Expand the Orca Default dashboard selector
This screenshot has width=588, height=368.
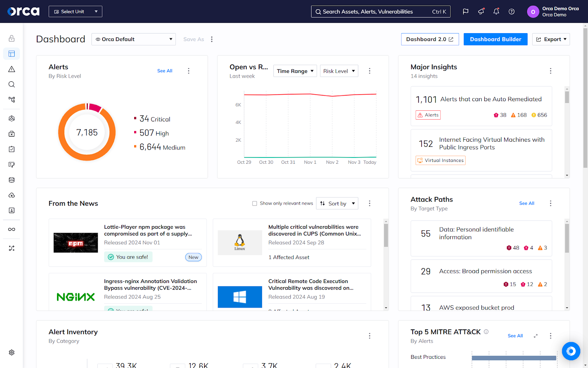(x=133, y=39)
